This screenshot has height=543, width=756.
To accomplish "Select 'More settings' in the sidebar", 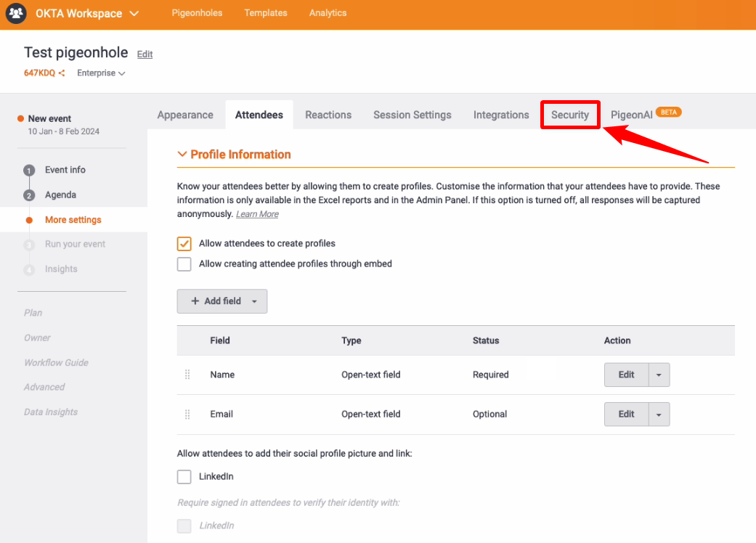I will pos(72,219).
